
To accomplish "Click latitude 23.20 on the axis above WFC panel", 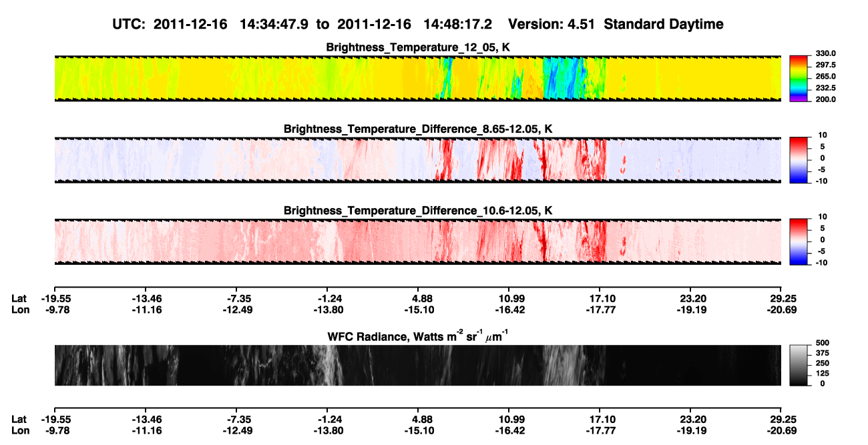I will pyautogui.click(x=692, y=298).
